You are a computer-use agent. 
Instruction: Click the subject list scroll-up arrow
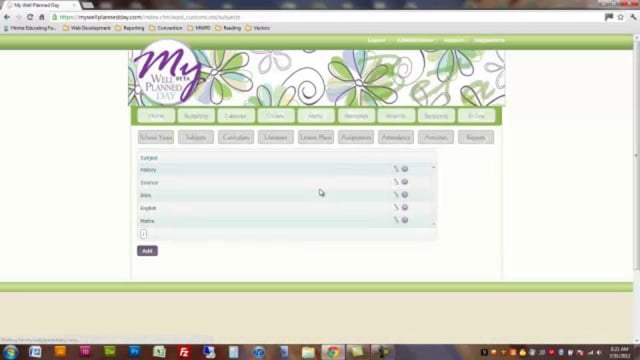pyautogui.click(x=433, y=167)
